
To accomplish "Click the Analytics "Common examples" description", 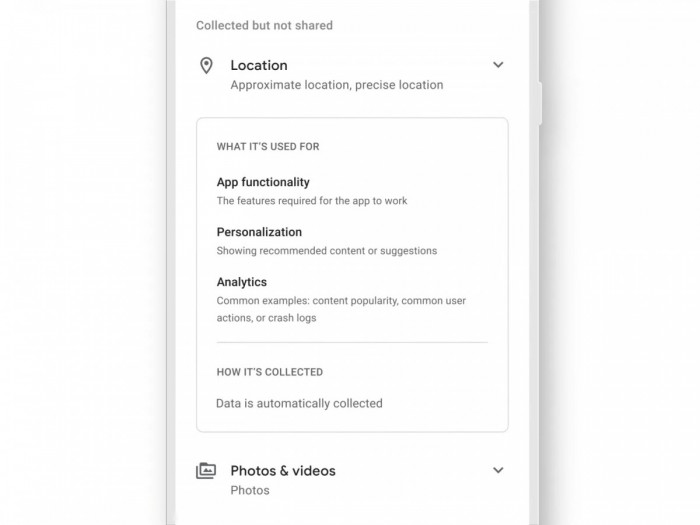I will coord(341,309).
